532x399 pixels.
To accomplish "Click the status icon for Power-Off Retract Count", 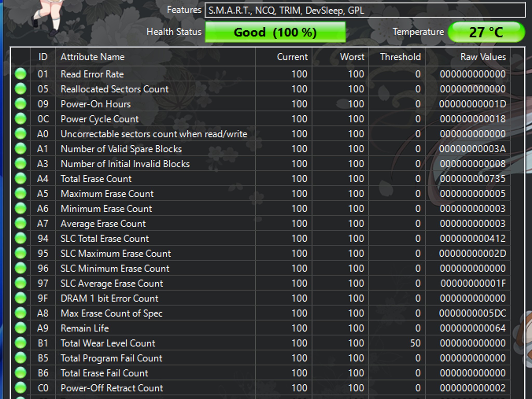I will pos(21,388).
